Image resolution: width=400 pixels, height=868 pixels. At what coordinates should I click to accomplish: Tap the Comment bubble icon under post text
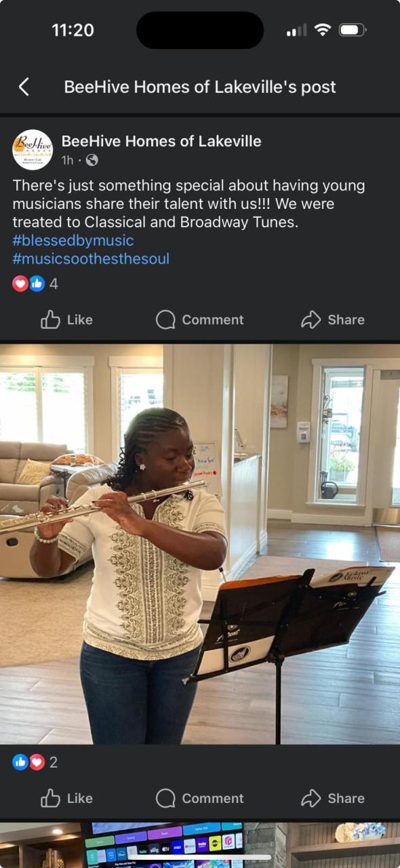coord(165,319)
